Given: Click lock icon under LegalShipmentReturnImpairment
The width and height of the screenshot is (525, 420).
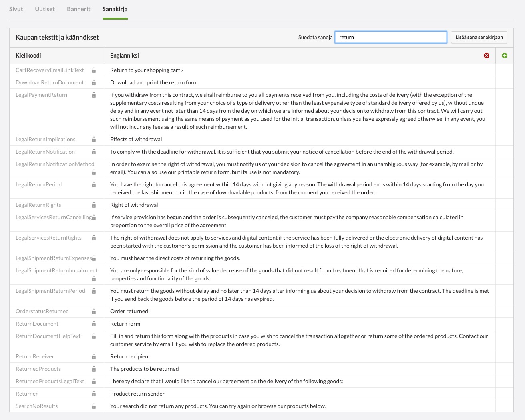Looking at the screenshot, I should click(94, 278).
